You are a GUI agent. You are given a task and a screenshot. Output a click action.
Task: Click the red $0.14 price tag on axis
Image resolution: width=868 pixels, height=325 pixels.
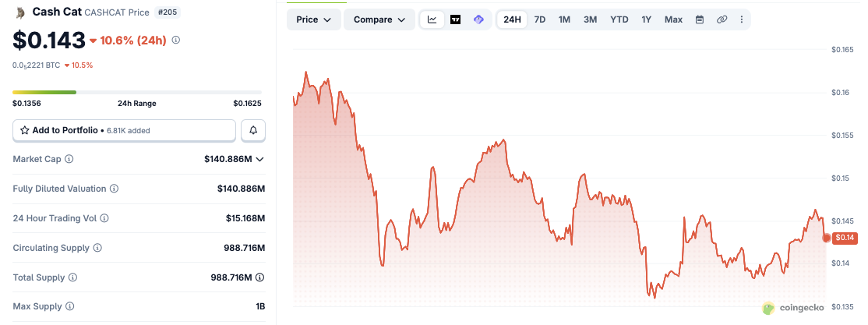(x=845, y=238)
